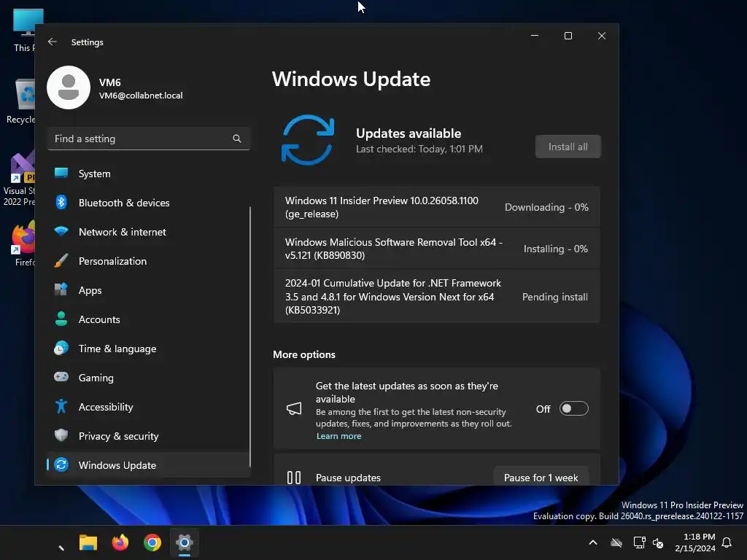
Task: Click the Installing - 0% status text
Action: click(x=555, y=249)
